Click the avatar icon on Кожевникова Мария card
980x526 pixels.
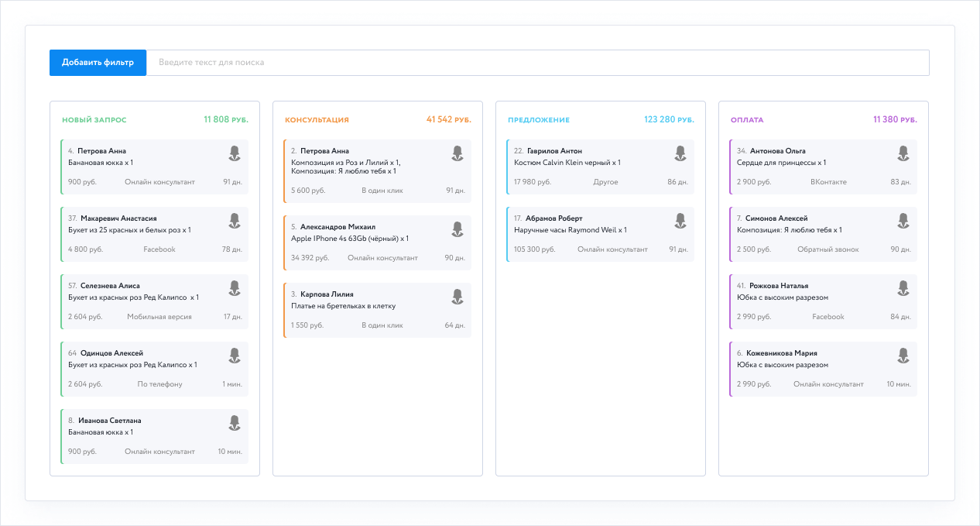903,356
